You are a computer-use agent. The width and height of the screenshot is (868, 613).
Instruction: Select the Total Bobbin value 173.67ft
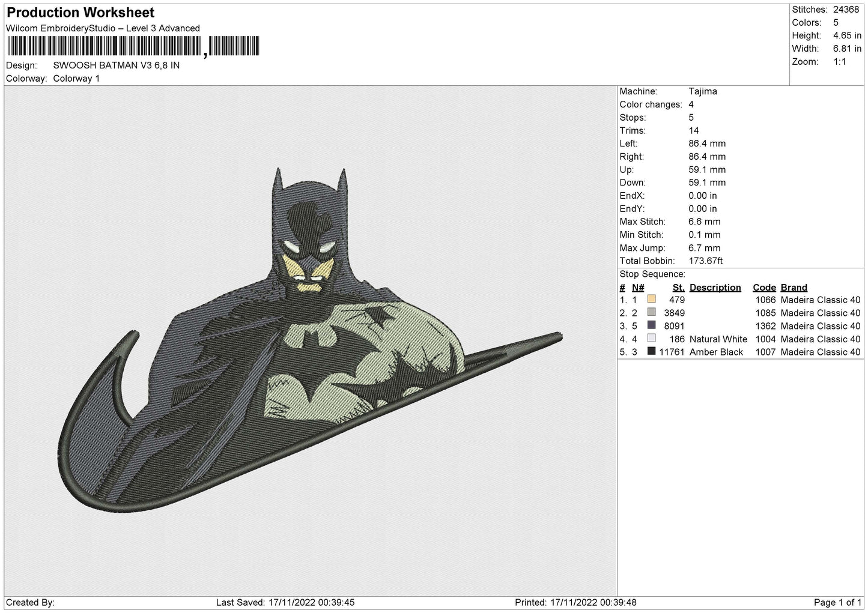tap(705, 261)
